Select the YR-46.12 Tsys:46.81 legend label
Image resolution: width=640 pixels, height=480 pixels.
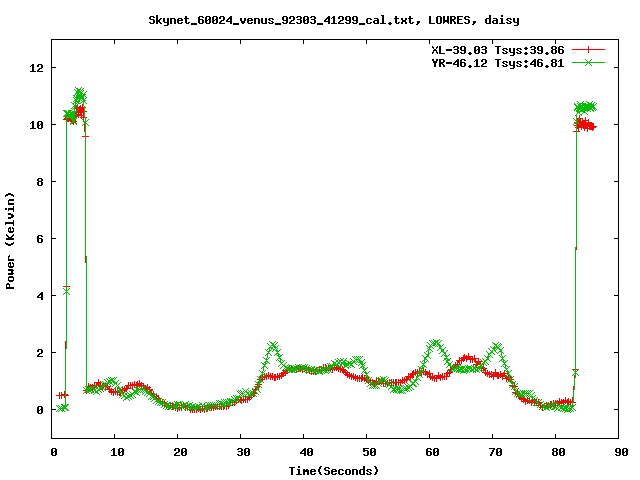point(498,63)
